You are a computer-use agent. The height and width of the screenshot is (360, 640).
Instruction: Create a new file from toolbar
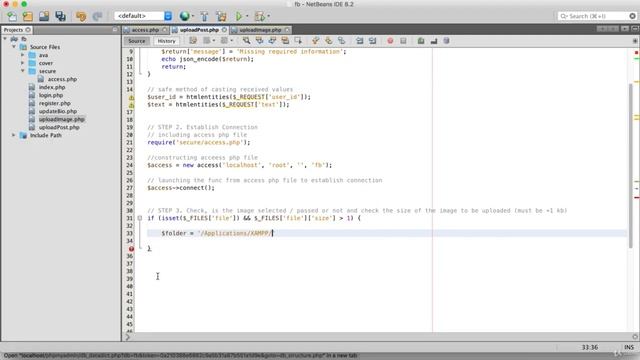coord(12,16)
